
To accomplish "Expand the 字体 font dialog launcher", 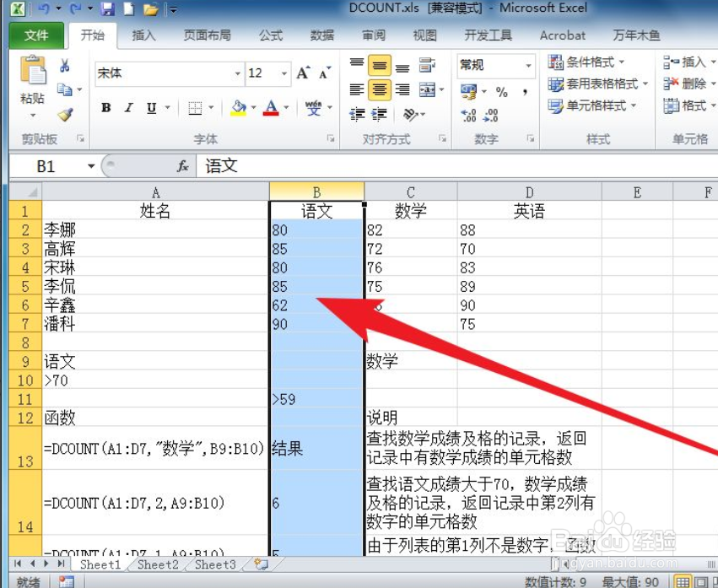I will click(x=330, y=138).
